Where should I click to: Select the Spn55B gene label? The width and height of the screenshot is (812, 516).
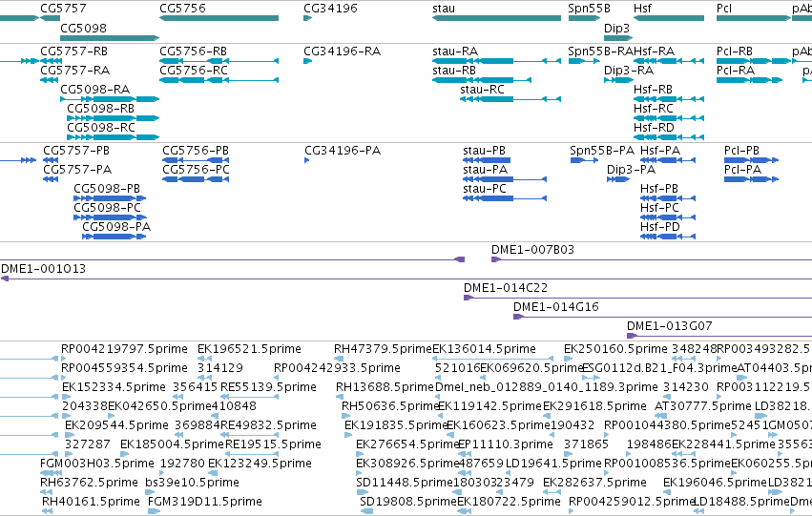589,9
